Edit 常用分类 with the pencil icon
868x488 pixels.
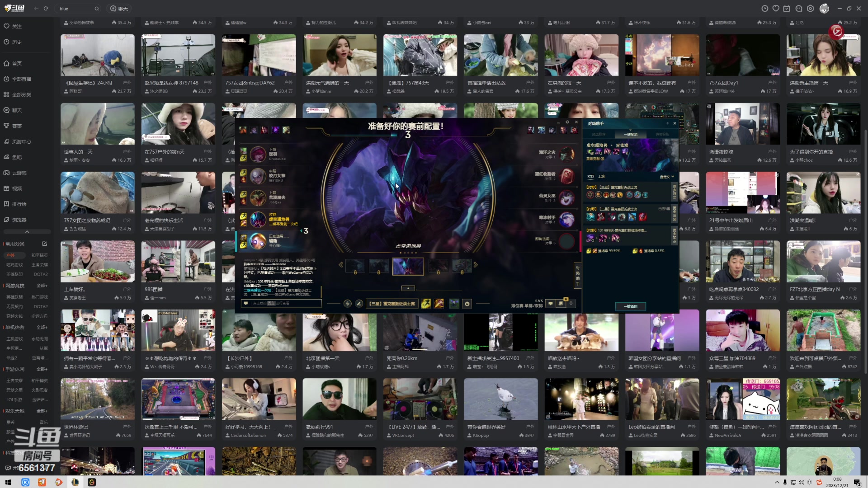44,244
